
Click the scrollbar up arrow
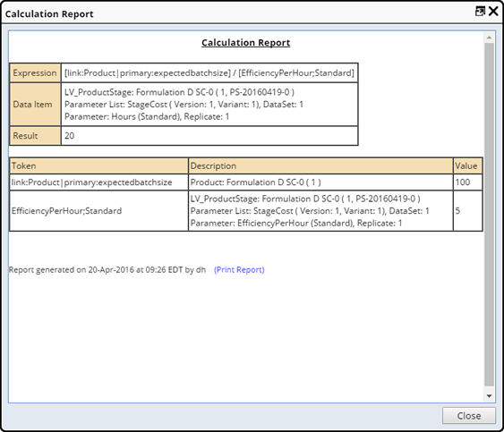pyautogui.click(x=489, y=38)
